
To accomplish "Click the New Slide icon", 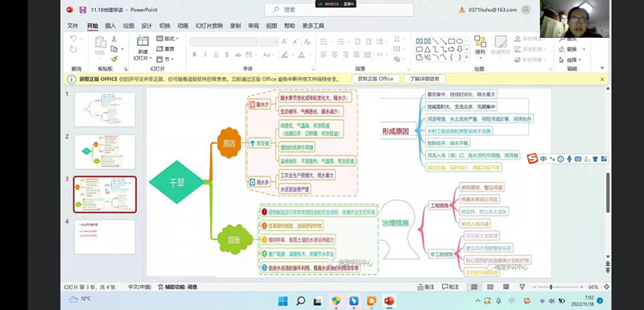I will coord(142,41).
